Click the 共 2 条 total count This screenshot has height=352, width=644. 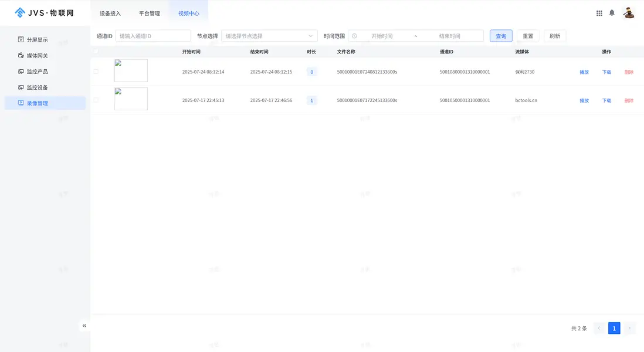pyautogui.click(x=579, y=328)
